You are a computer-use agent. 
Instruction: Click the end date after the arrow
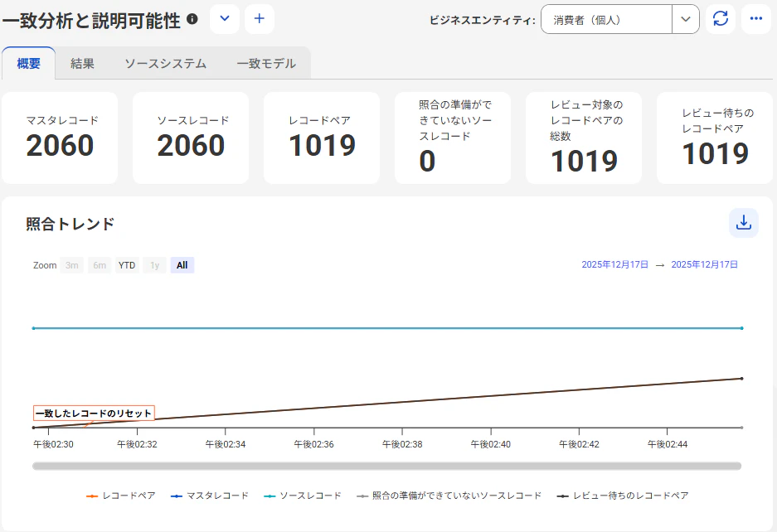click(x=704, y=264)
